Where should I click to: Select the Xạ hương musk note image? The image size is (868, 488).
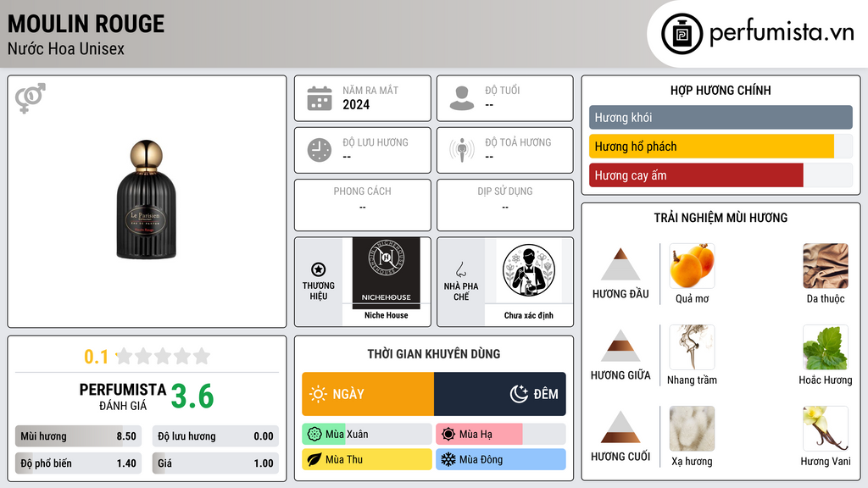(692, 429)
